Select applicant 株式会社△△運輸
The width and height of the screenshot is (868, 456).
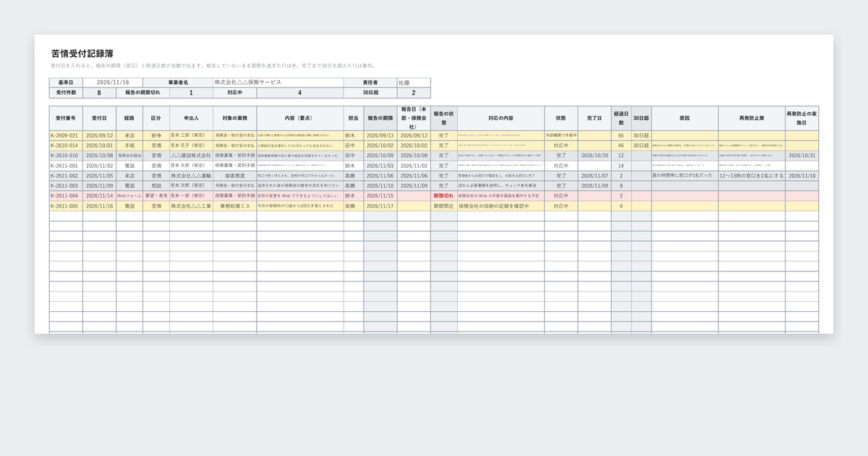(x=191, y=176)
